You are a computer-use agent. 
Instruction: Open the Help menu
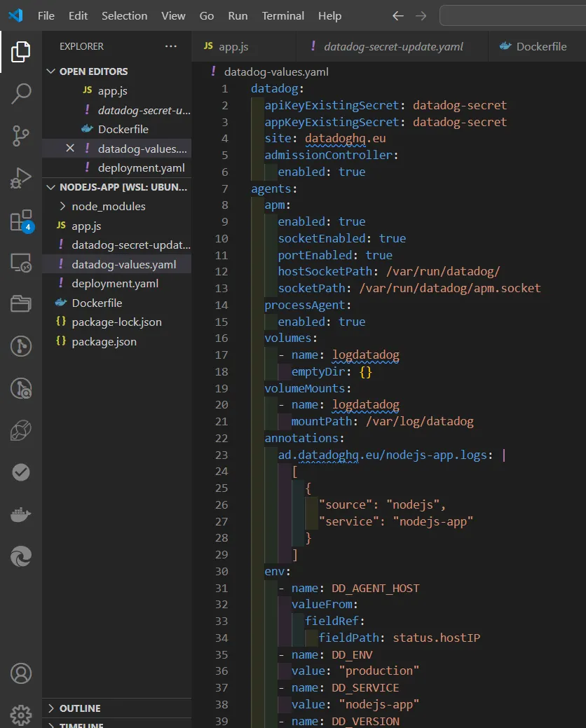[x=329, y=16]
